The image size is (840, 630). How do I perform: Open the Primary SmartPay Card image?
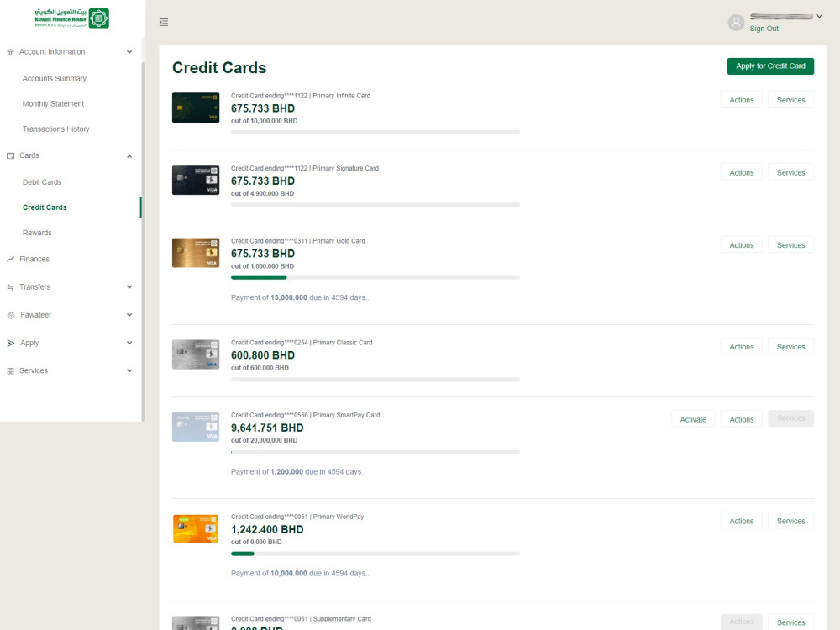click(196, 427)
